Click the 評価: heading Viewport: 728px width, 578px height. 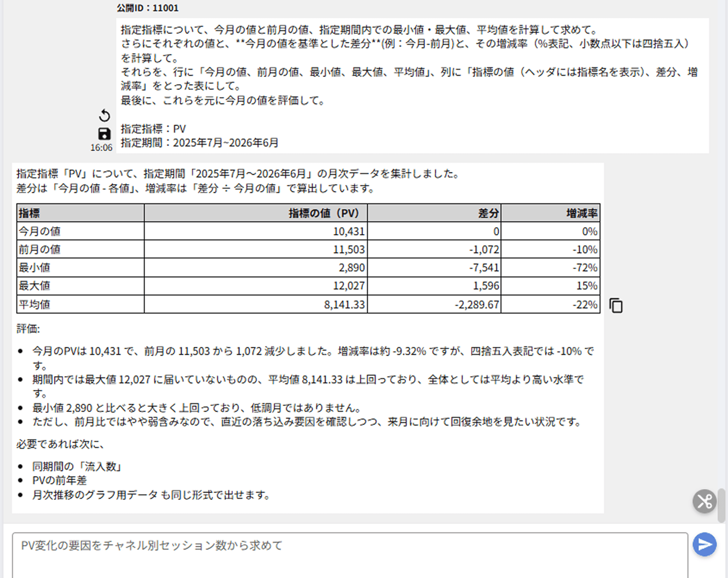coord(28,329)
